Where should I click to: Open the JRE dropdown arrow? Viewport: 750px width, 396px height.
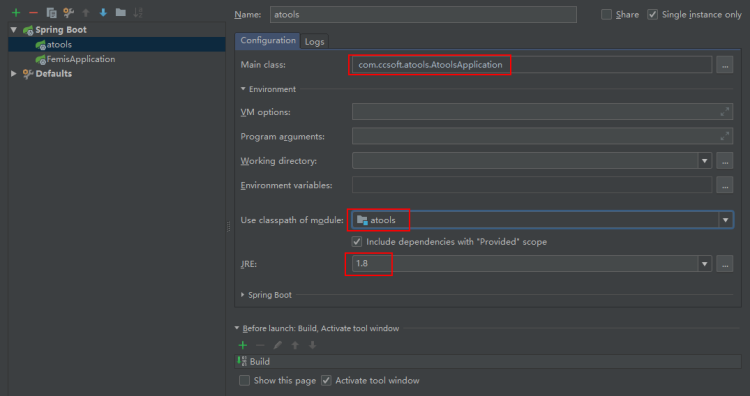705,264
